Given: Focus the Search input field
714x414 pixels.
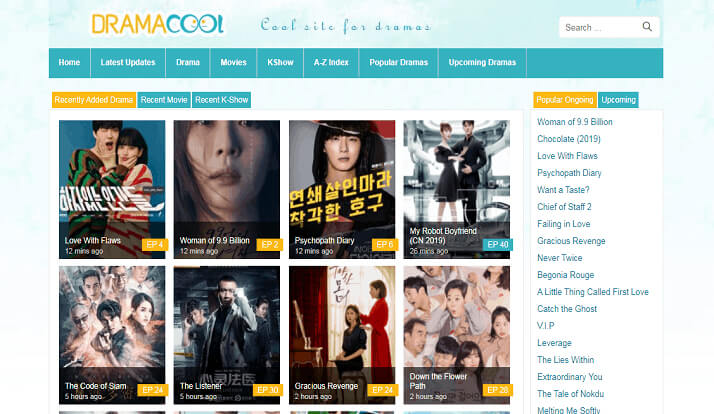Looking at the screenshot, I should coord(599,27).
